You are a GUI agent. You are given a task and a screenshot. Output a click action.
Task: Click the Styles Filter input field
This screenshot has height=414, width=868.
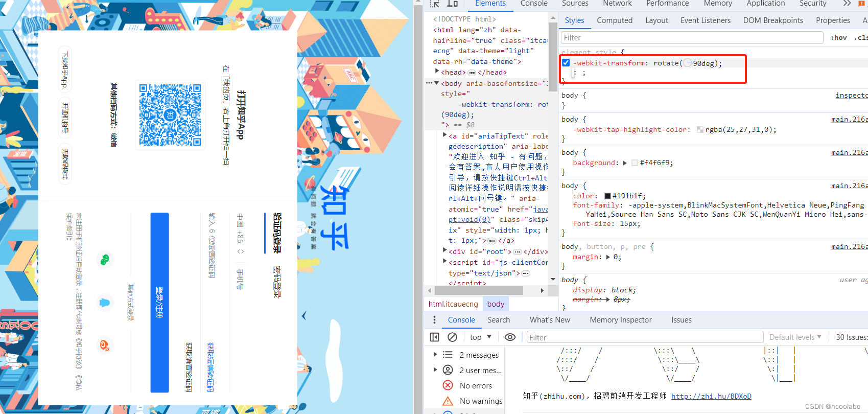point(692,38)
